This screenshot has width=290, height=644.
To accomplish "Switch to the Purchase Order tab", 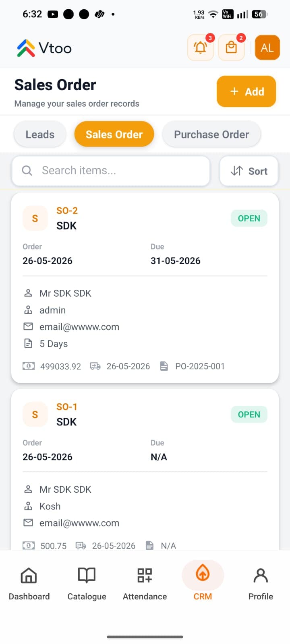I will point(211,134).
